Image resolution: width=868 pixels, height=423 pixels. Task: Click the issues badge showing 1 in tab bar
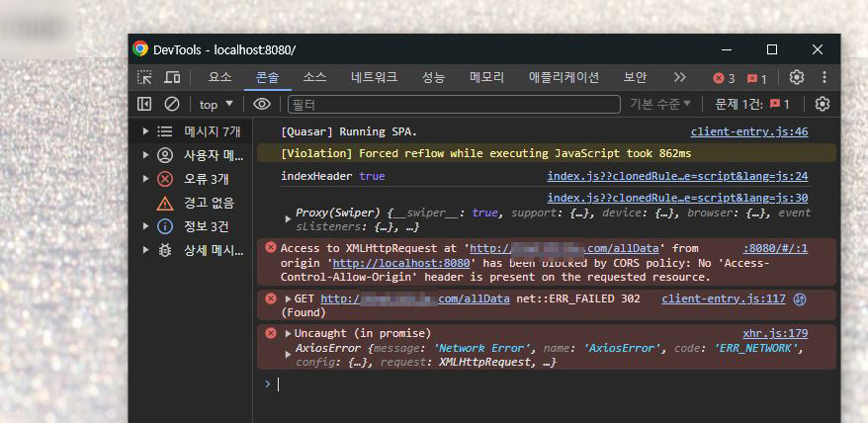756,79
